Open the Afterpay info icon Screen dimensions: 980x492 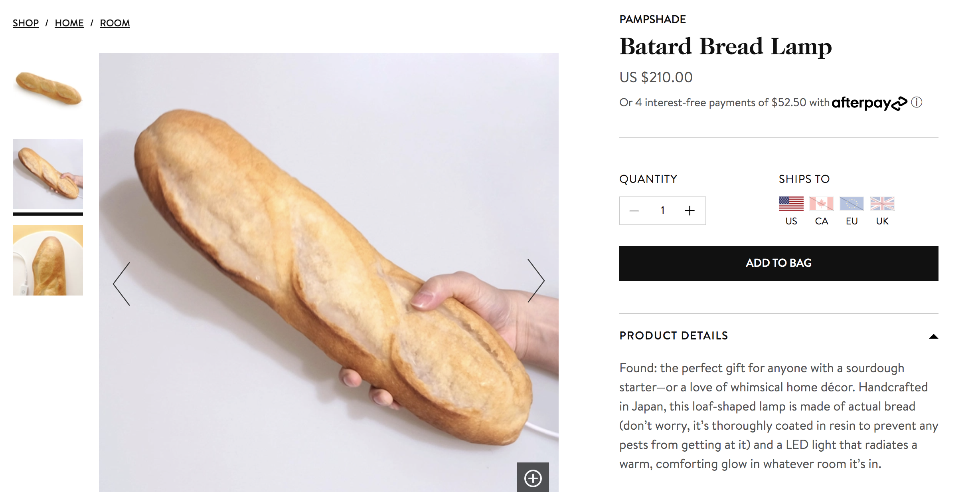(x=917, y=103)
